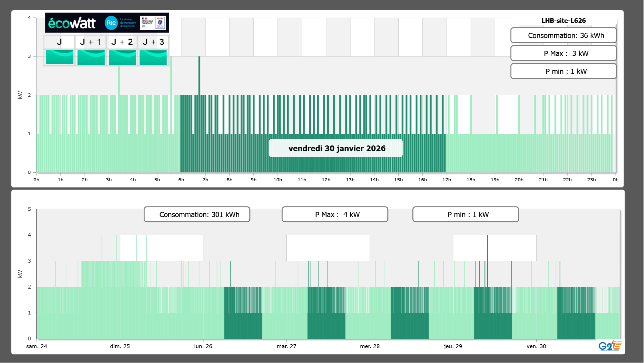Click the green J signal indicator

(x=60, y=57)
